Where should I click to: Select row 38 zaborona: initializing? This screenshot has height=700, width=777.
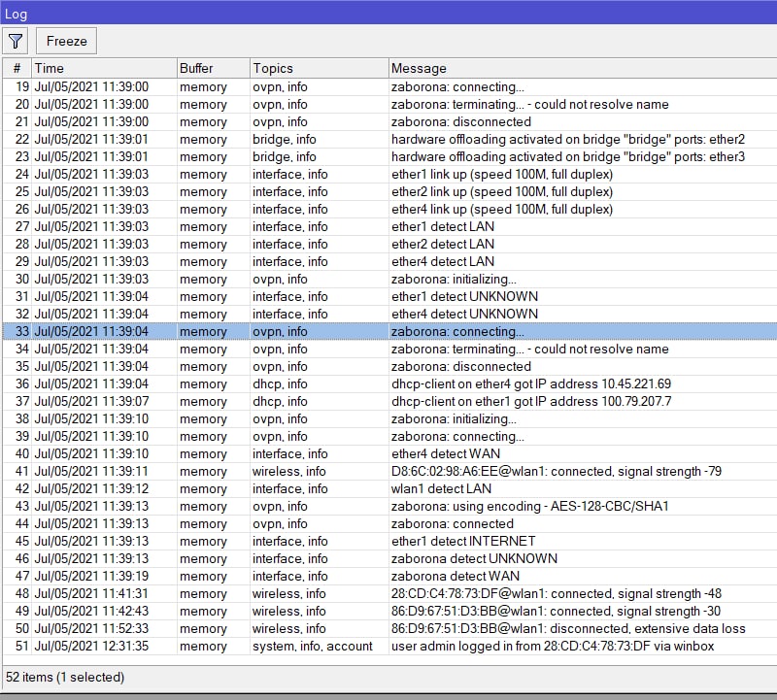pyautogui.click(x=390, y=419)
